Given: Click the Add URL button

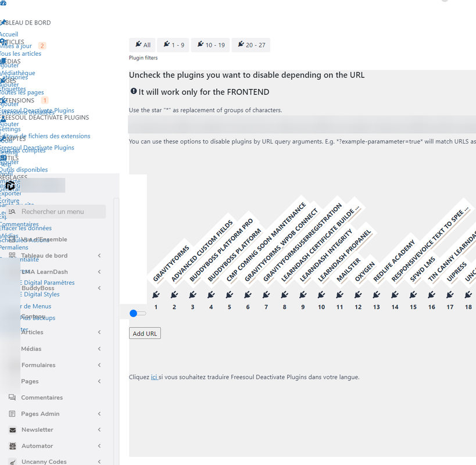Looking at the screenshot, I should tap(145, 333).
